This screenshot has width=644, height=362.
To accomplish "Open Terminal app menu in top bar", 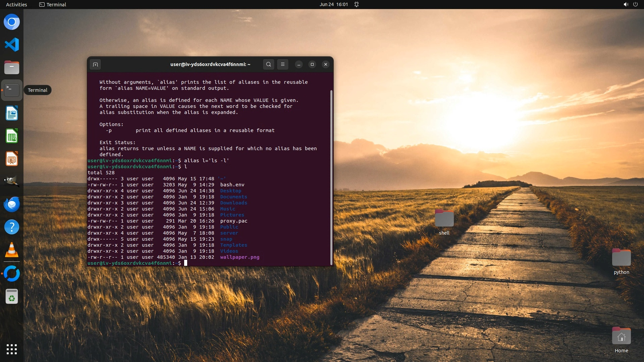I will [53, 4].
